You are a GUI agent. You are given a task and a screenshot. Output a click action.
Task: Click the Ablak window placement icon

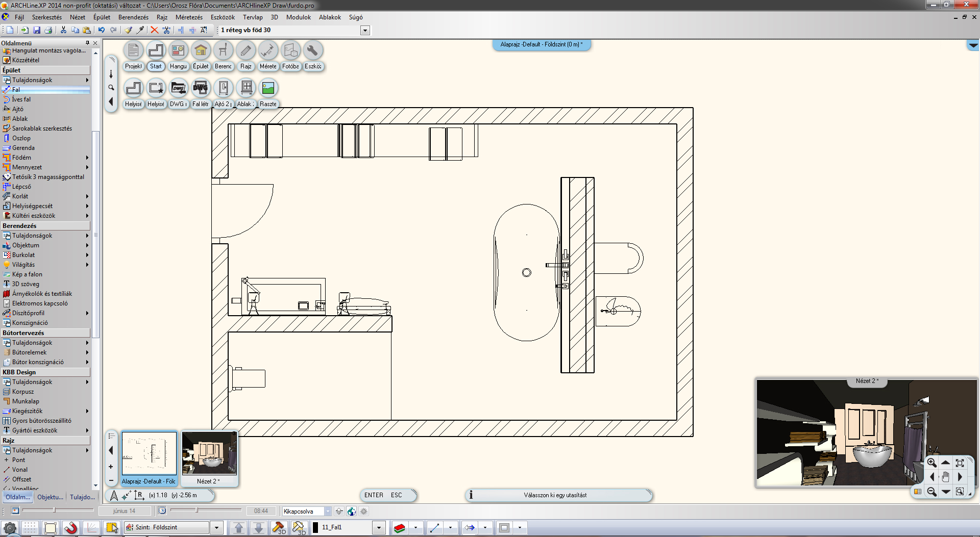coord(246,88)
